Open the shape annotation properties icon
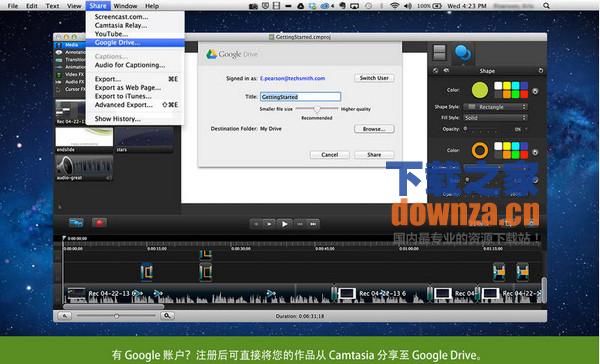 click(463, 53)
